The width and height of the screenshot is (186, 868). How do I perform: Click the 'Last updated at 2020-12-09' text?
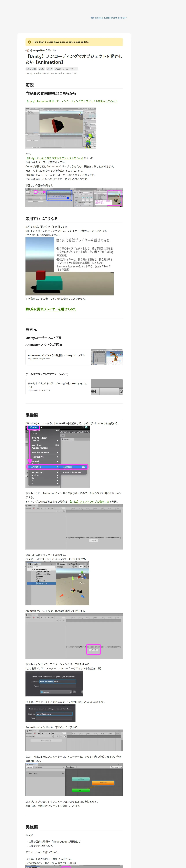tap(40, 73)
